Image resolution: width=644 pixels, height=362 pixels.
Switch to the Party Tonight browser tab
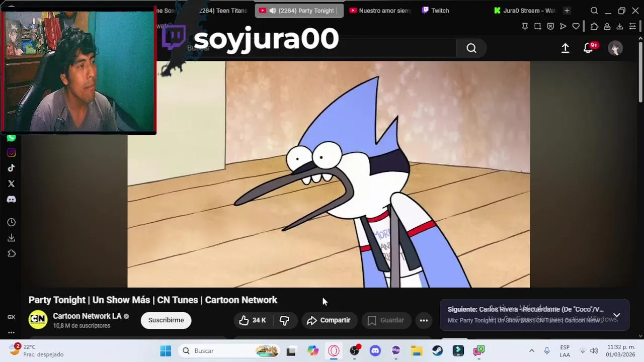click(299, 11)
